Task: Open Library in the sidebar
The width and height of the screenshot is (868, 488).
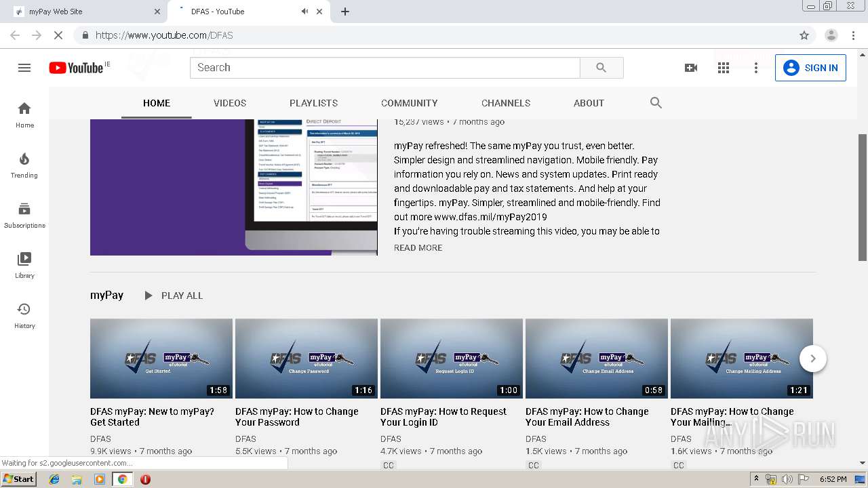Action: pos(24,266)
